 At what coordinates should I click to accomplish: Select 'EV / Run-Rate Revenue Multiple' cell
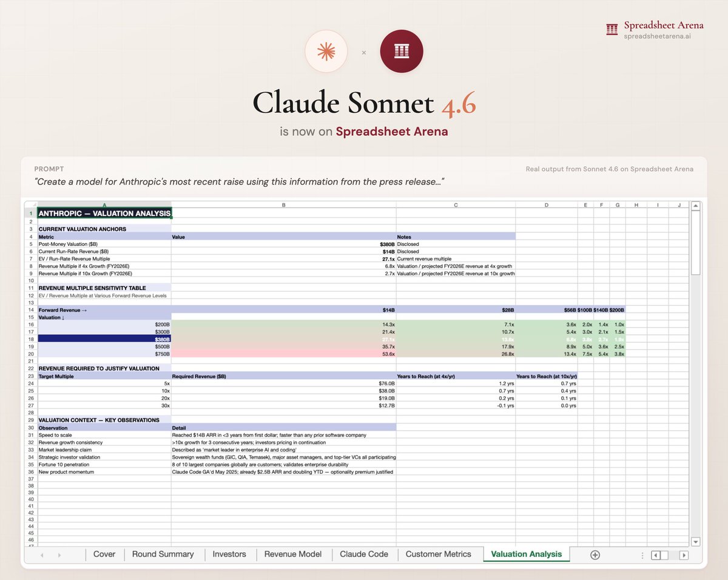point(104,258)
